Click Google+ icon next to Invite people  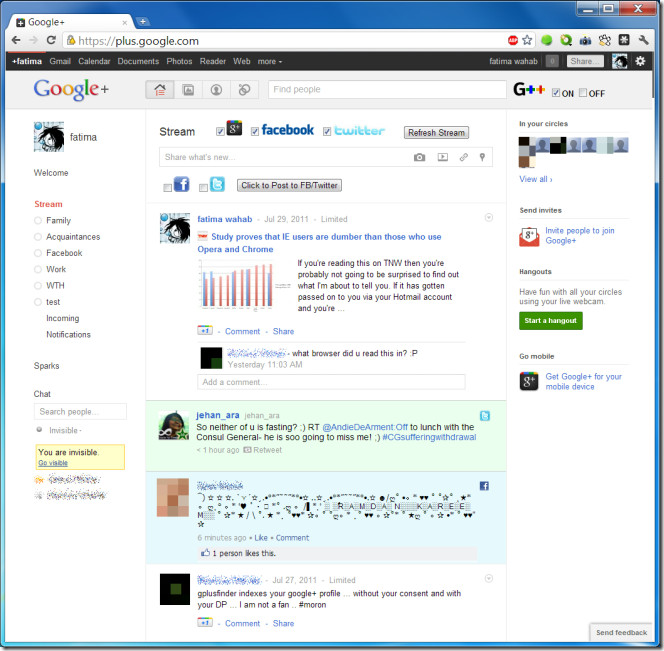click(529, 236)
